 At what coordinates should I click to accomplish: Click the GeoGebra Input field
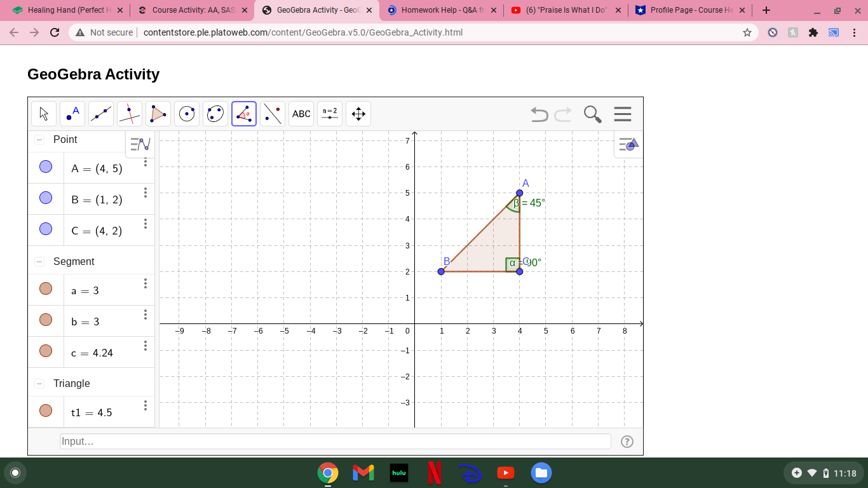coord(336,442)
